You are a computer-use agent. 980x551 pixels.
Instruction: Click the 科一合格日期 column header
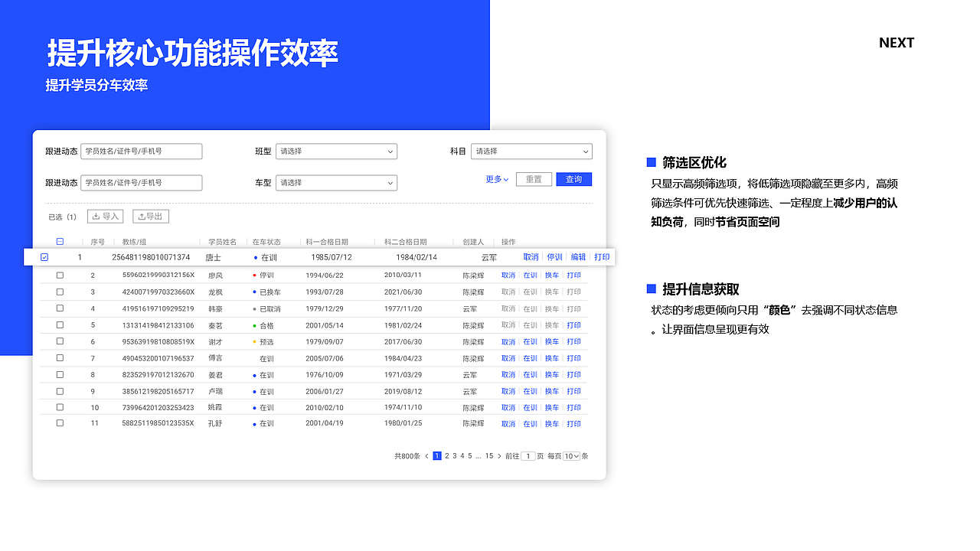point(327,242)
